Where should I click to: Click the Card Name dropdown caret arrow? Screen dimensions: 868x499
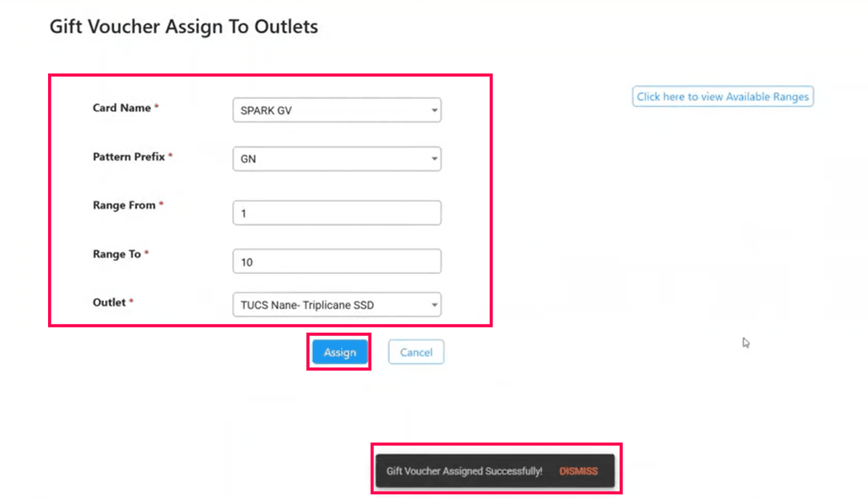pyautogui.click(x=434, y=111)
